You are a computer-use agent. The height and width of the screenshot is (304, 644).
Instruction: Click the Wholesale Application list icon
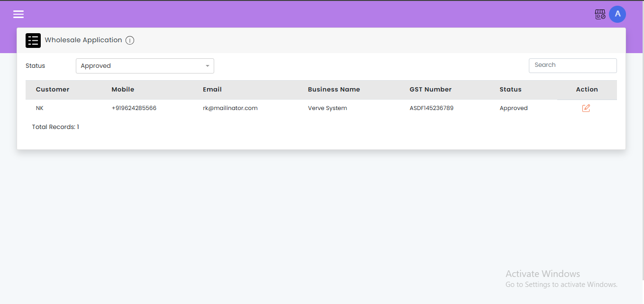coord(33,40)
